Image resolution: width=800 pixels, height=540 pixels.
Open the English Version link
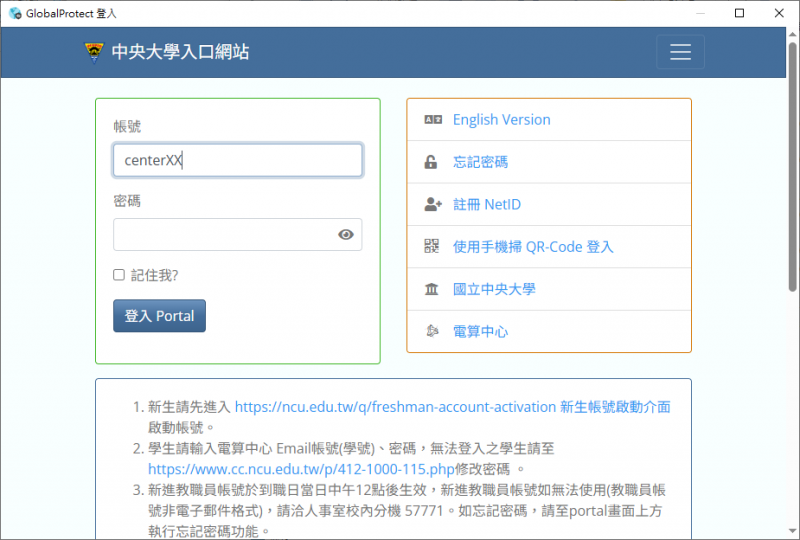click(x=501, y=120)
